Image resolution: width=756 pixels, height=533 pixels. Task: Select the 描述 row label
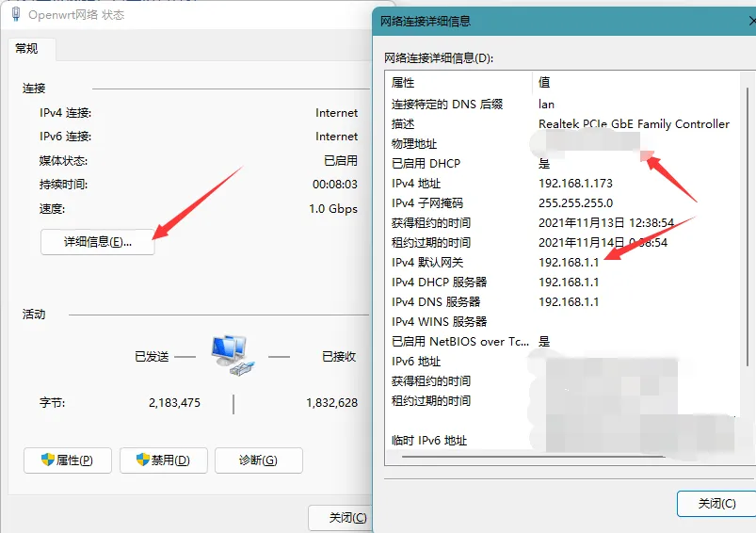403,124
